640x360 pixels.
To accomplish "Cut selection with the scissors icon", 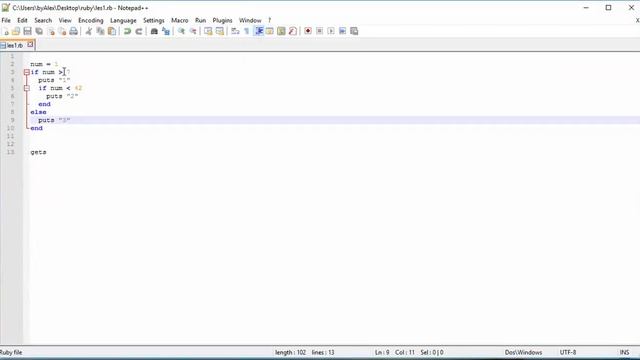I will click(x=89, y=31).
